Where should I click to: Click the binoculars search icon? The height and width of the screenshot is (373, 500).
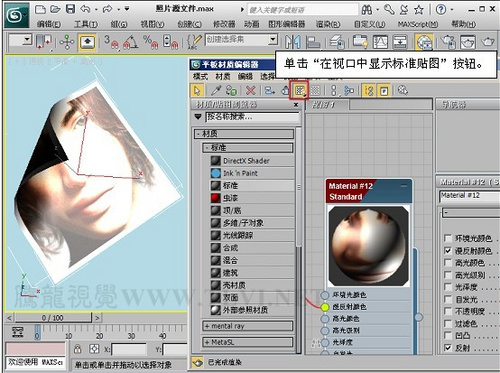tap(367, 9)
